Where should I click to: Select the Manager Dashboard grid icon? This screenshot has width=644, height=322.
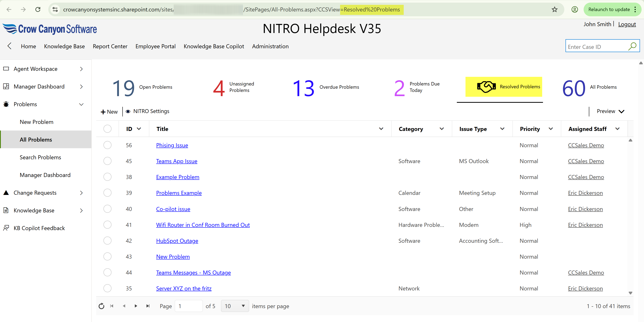[x=6, y=86]
